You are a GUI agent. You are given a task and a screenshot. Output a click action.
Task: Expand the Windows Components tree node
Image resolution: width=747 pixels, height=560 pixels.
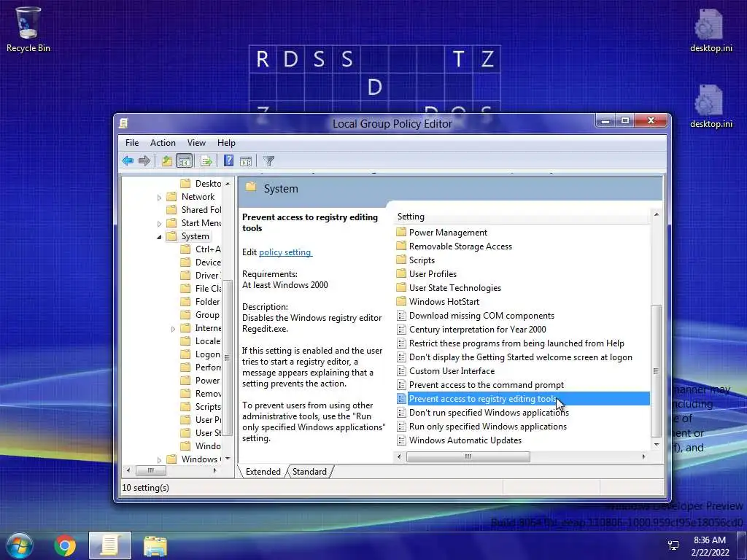(x=159, y=459)
